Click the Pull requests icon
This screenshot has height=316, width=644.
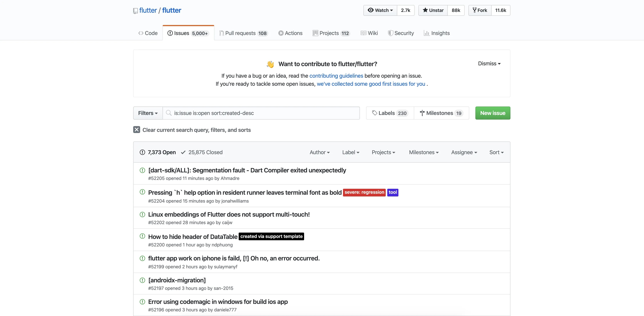221,33
